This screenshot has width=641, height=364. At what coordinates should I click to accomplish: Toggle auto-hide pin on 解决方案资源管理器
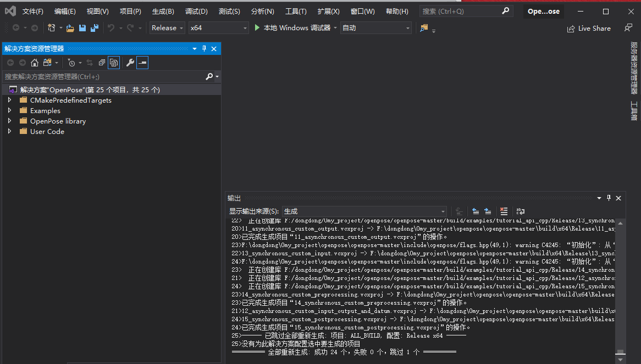pos(205,48)
